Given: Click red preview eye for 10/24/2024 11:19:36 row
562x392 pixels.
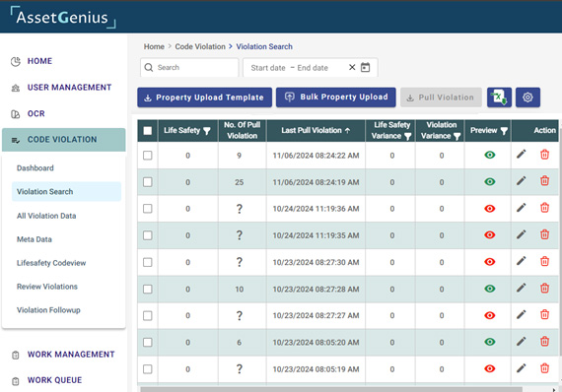Looking at the screenshot, I should (490, 209).
